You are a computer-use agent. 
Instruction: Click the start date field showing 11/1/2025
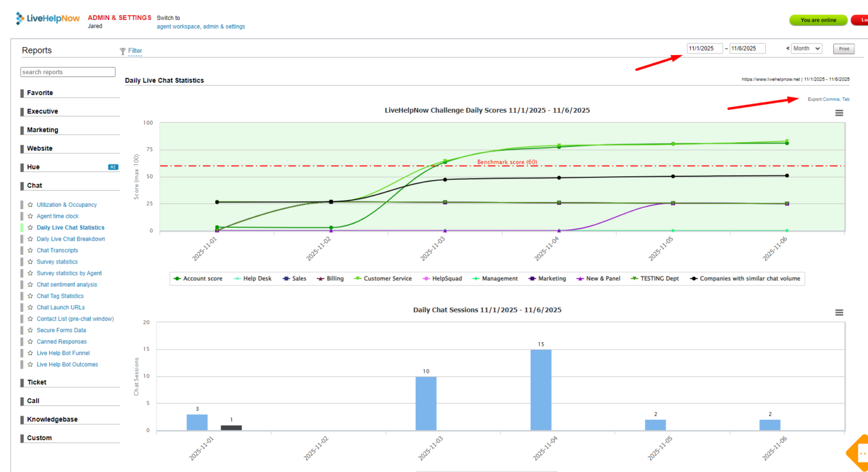pos(704,49)
